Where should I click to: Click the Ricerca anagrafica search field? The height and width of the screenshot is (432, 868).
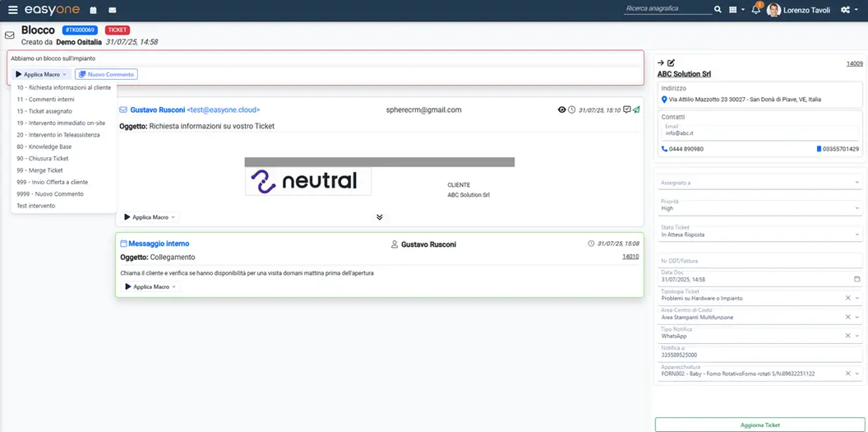[667, 9]
